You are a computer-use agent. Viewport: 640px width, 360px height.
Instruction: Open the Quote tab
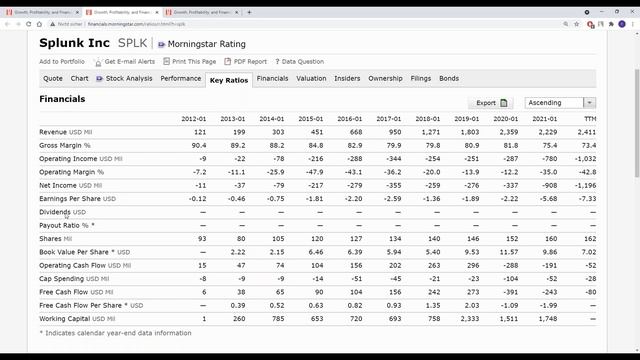click(x=53, y=78)
